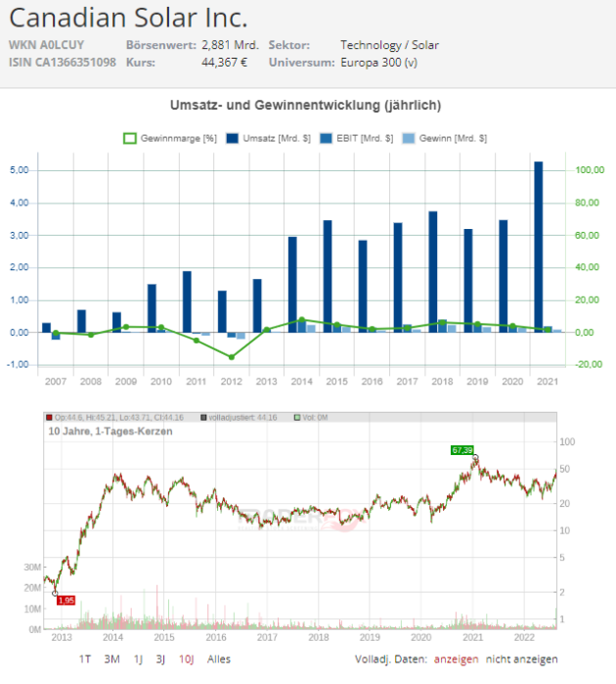Click the green Gewinnmarge legend swatch

130,139
